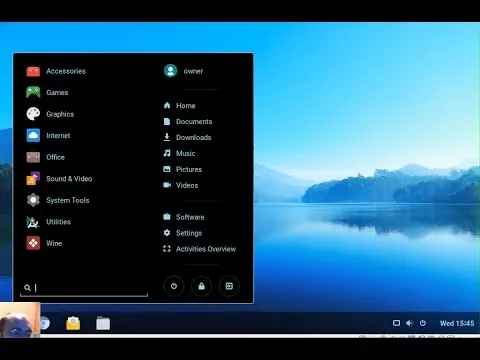Click the Activities Overview icon
The width and height of the screenshot is (480, 360).
coord(167,249)
